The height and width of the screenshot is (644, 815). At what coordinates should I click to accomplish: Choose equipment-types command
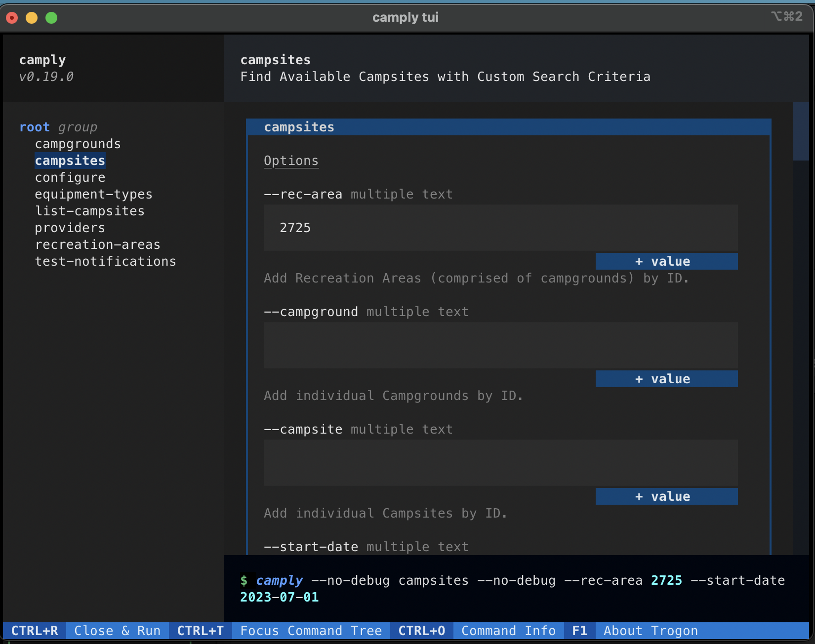[x=93, y=194]
